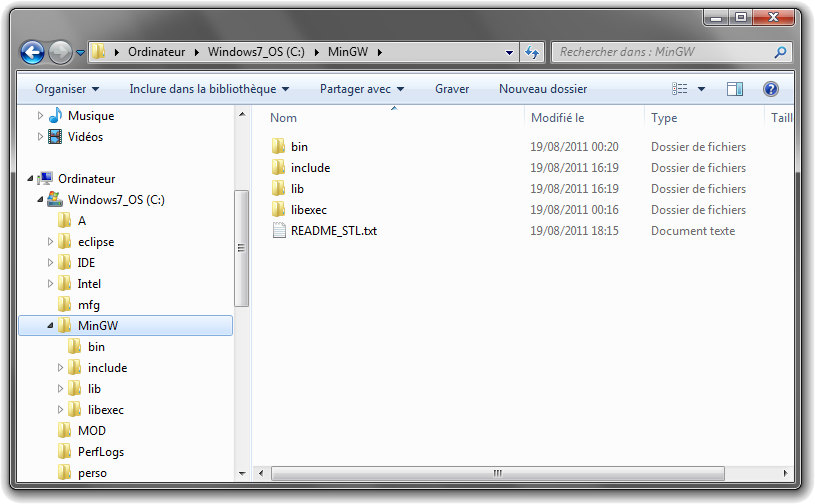
Task: Select bin under MinGW in tree
Action: pos(96,347)
